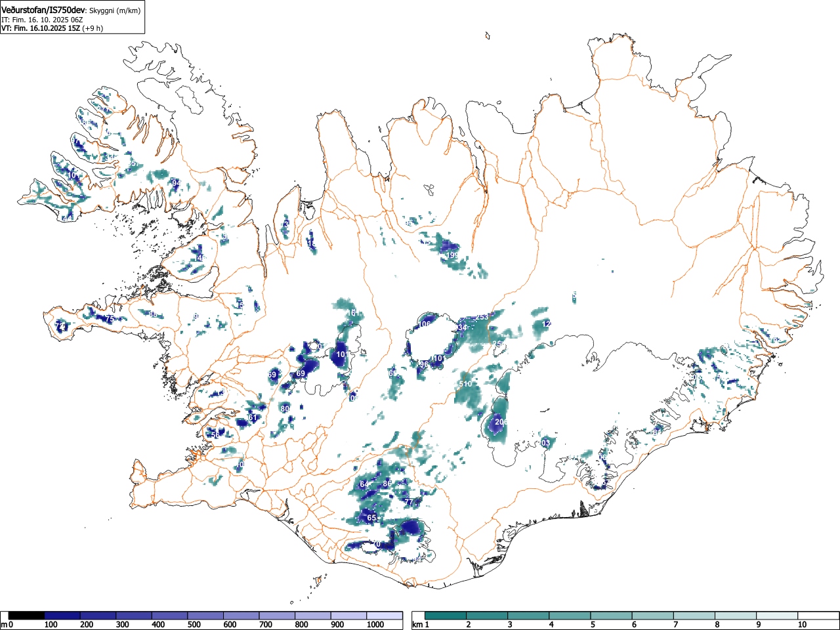Viewport: 840px width, 630px height.
Task: Click the black 0–100 m legend swatch
Action: 27,616
